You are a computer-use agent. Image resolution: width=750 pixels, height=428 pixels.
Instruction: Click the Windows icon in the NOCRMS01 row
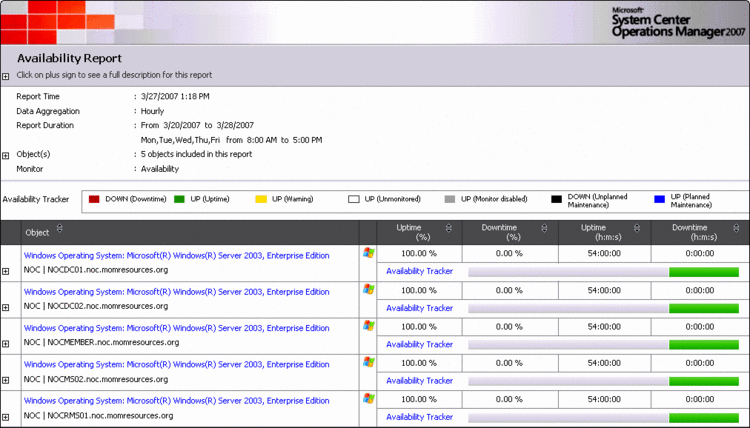point(369,398)
